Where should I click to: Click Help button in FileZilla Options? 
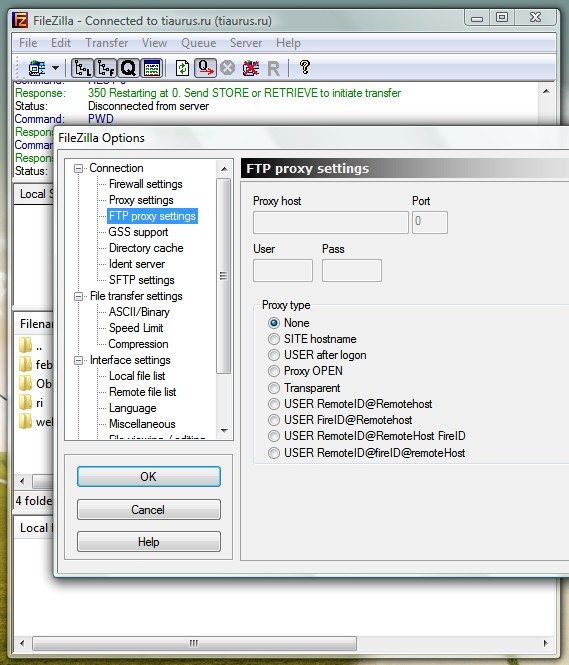coord(149,542)
